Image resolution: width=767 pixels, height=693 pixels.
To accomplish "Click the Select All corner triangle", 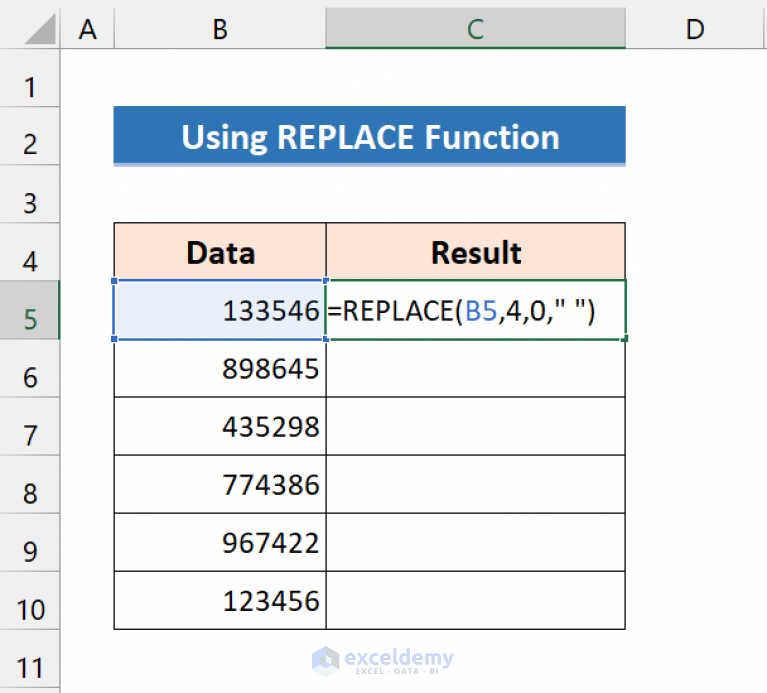I will click(x=40, y=29).
